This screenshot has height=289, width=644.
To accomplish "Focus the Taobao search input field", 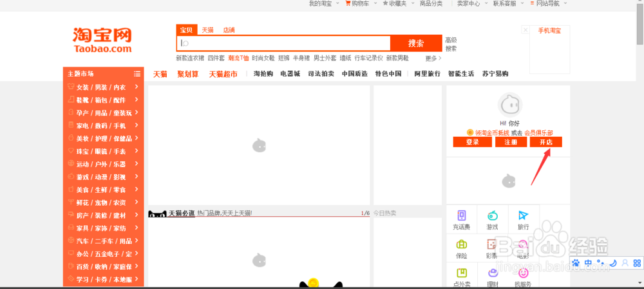I will (x=284, y=43).
